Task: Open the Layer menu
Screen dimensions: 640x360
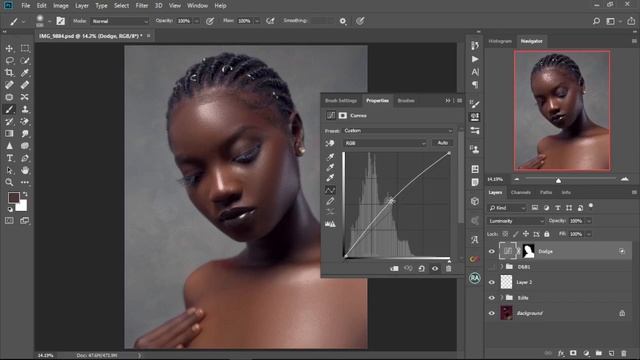Action: [82, 6]
